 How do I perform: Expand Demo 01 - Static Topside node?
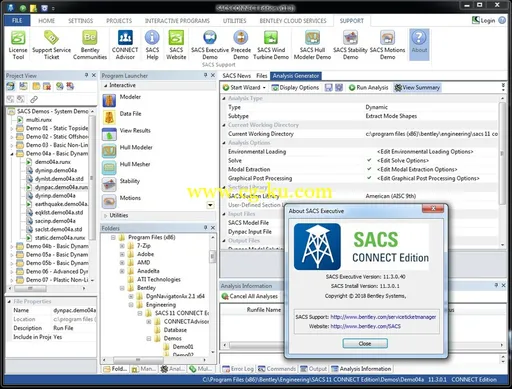[x=12, y=128]
